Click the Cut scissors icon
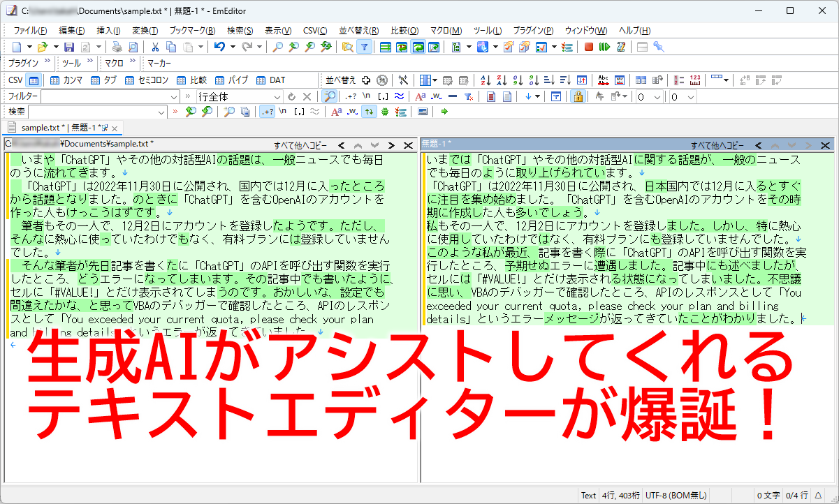The height and width of the screenshot is (504, 839). click(155, 47)
